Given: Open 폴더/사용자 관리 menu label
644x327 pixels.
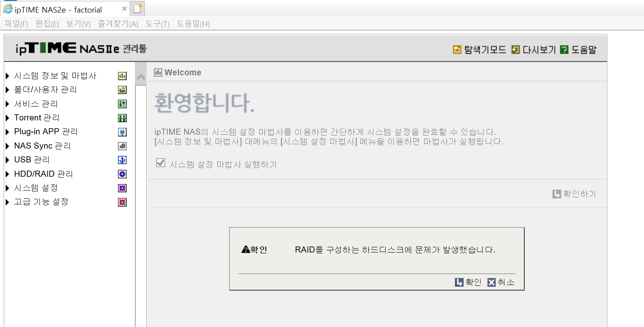Looking at the screenshot, I should click(x=46, y=90).
